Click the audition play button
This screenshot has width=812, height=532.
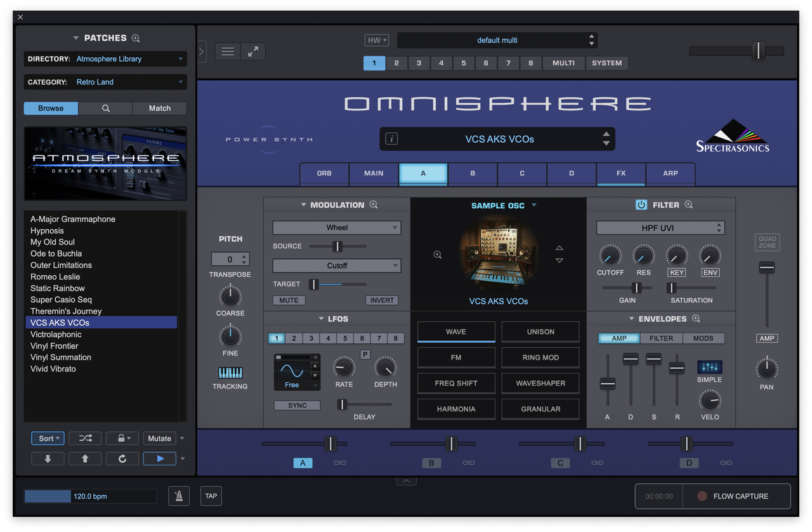tap(160, 458)
